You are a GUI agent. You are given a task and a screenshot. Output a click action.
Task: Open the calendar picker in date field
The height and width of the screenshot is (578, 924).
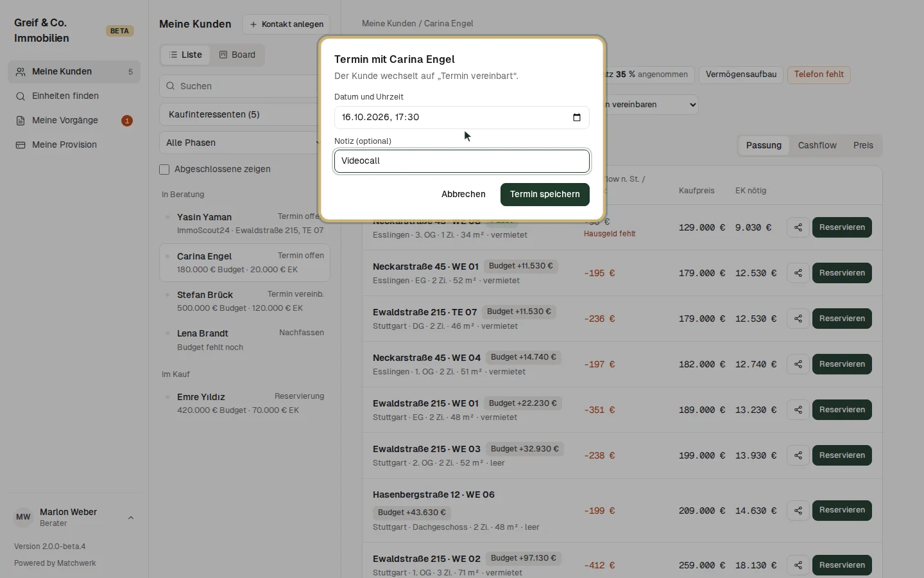click(x=576, y=118)
